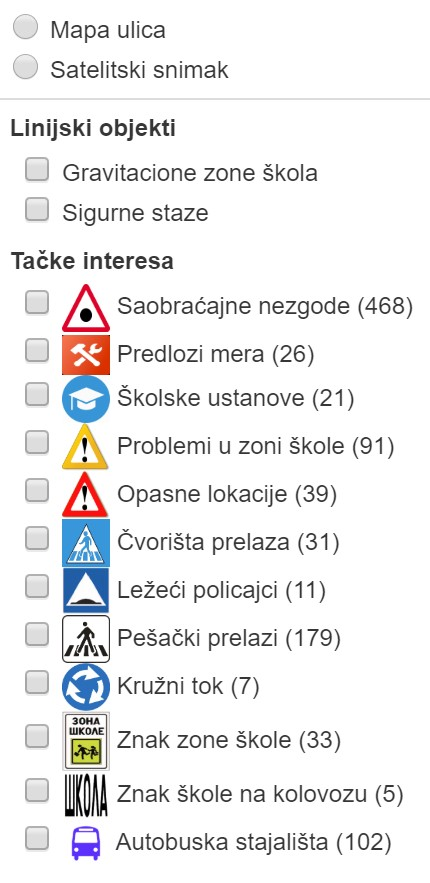Check the Saobraćajne nezgode checkbox

click(x=37, y=302)
